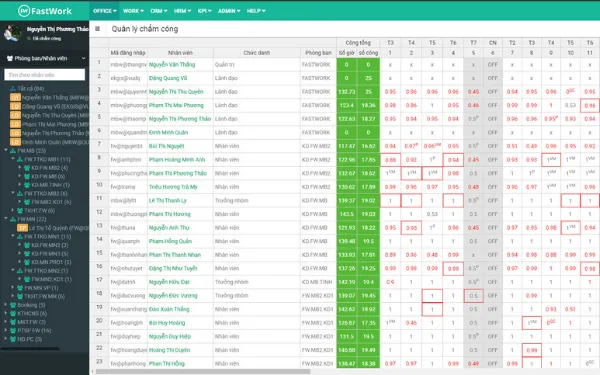
Task: Open the HRM dropdown menu
Action: tap(182, 11)
